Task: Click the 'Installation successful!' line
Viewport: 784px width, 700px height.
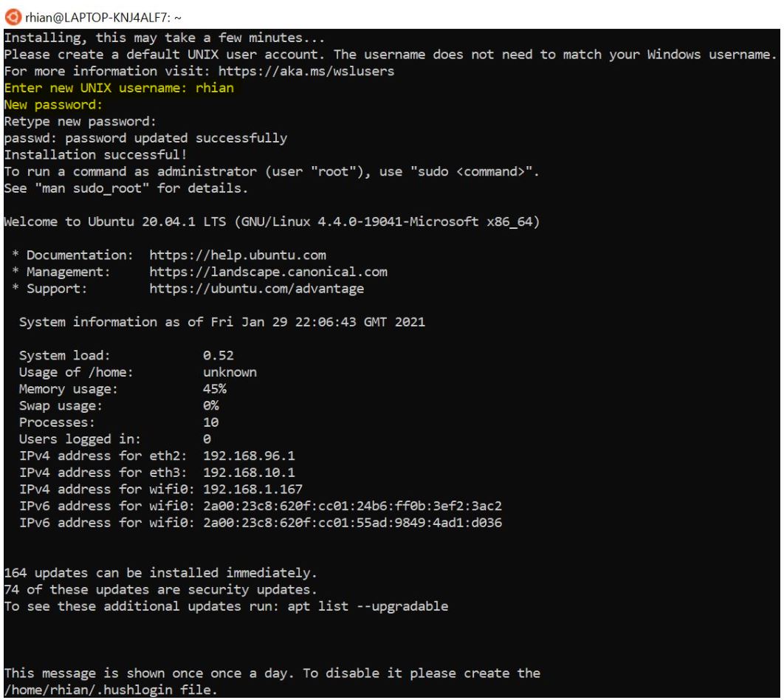Action: [x=92, y=155]
